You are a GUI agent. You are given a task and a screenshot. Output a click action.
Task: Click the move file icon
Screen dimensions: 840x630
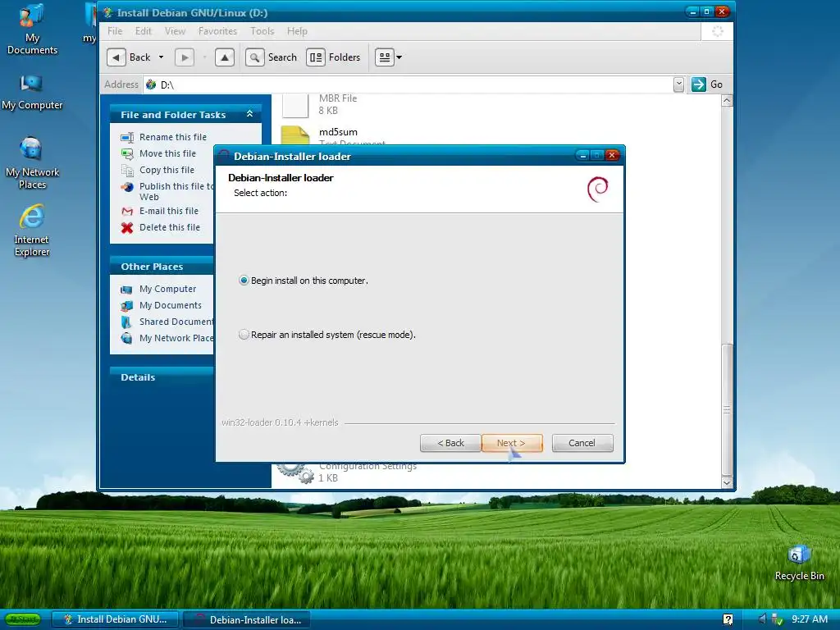pyautogui.click(x=127, y=154)
